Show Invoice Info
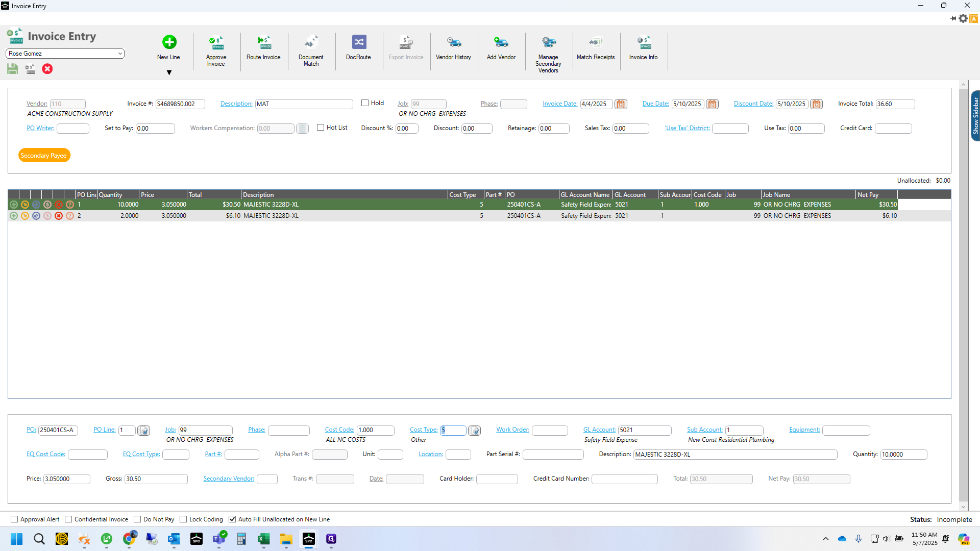980x551 pixels. coord(643,47)
